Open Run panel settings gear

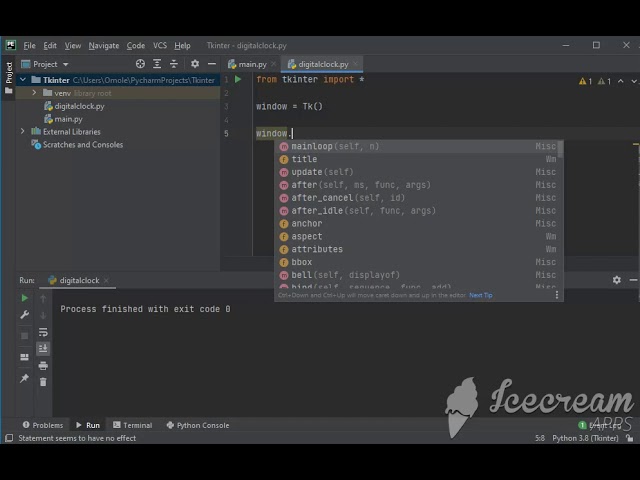[x=617, y=280]
